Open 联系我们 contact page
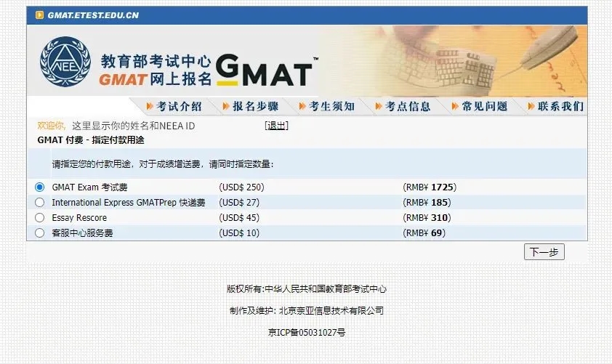 560,107
